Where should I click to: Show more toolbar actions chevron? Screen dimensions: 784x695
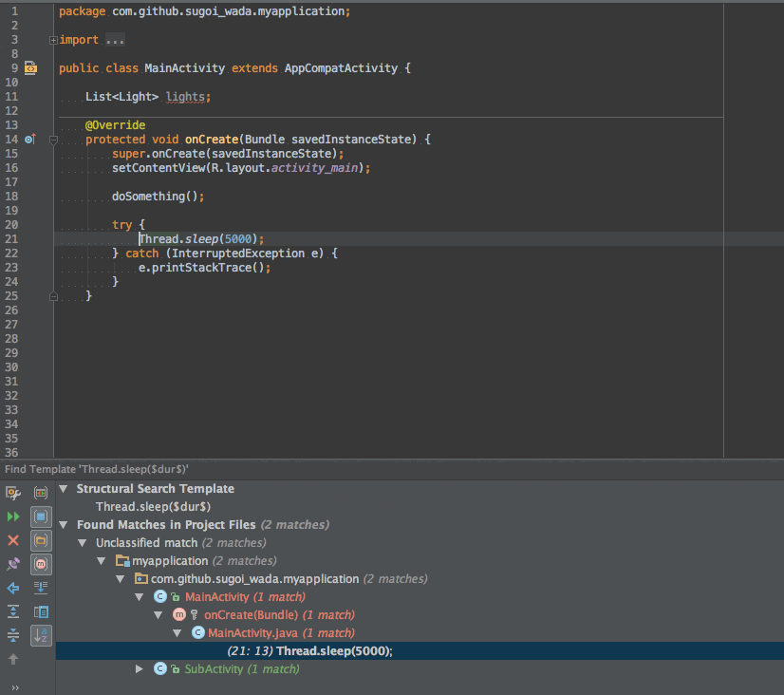coord(15,687)
